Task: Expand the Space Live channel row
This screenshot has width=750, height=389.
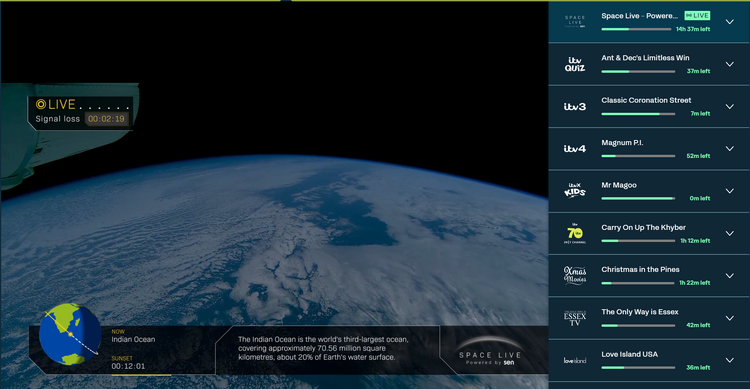Action: click(x=729, y=22)
